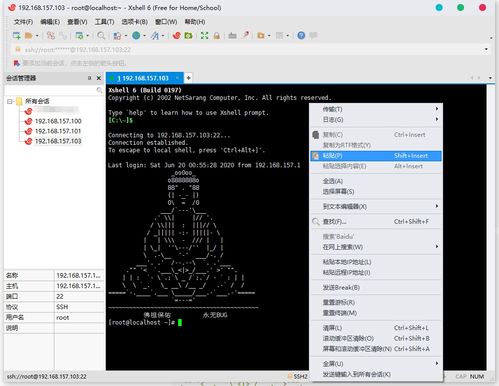499x386 pixels.
Task: Click the font style toolbar icon
Action: [x=155, y=35]
